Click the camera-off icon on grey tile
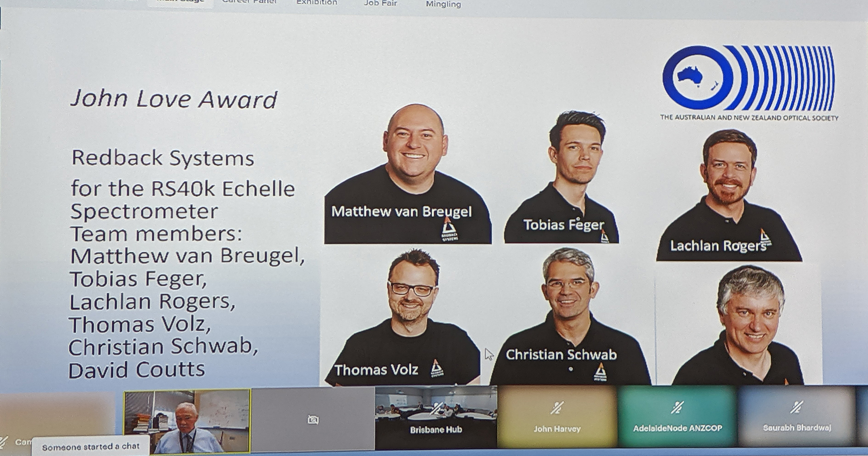Image resolution: width=868 pixels, height=456 pixels. 313,419
